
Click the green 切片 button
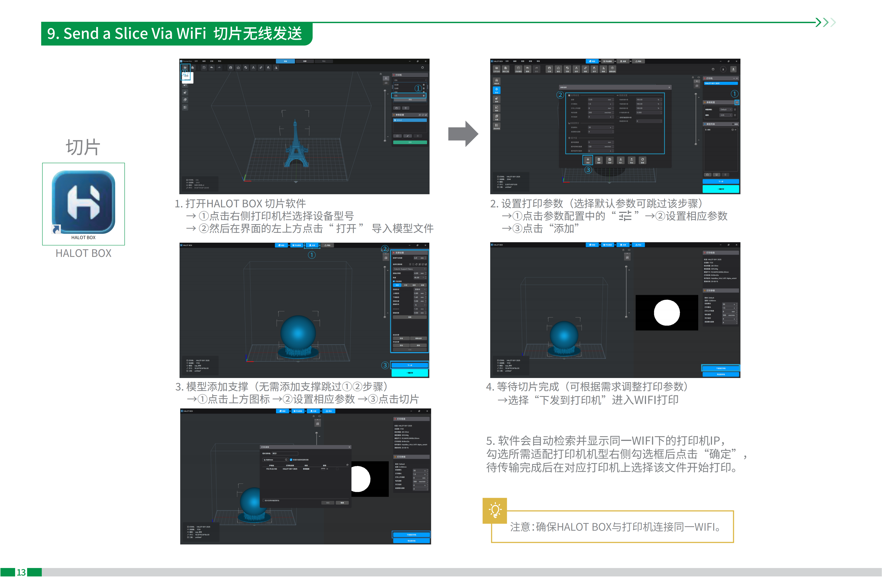point(410,143)
